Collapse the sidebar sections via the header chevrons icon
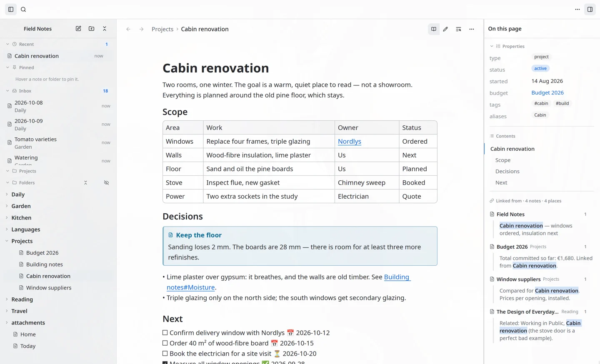Image resolution: width=600 pixels, height=364 pixels. coord(105,29)
